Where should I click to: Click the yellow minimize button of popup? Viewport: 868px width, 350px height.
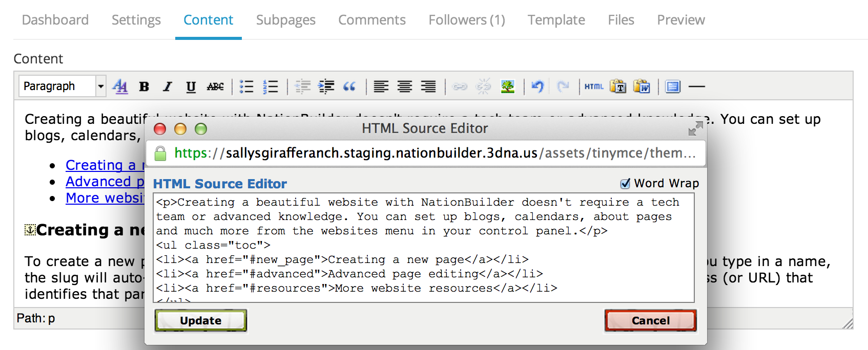(180, 129)
